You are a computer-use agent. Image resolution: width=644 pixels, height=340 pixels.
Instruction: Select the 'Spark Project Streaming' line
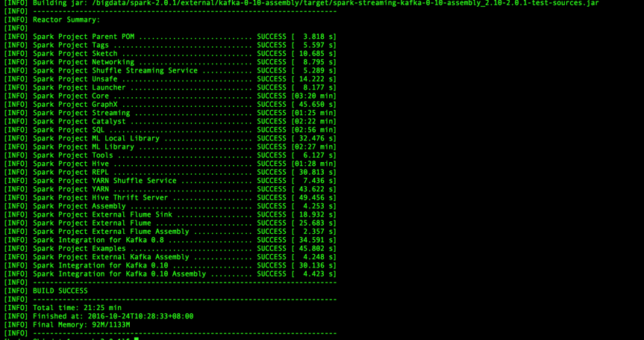point(170,113)
